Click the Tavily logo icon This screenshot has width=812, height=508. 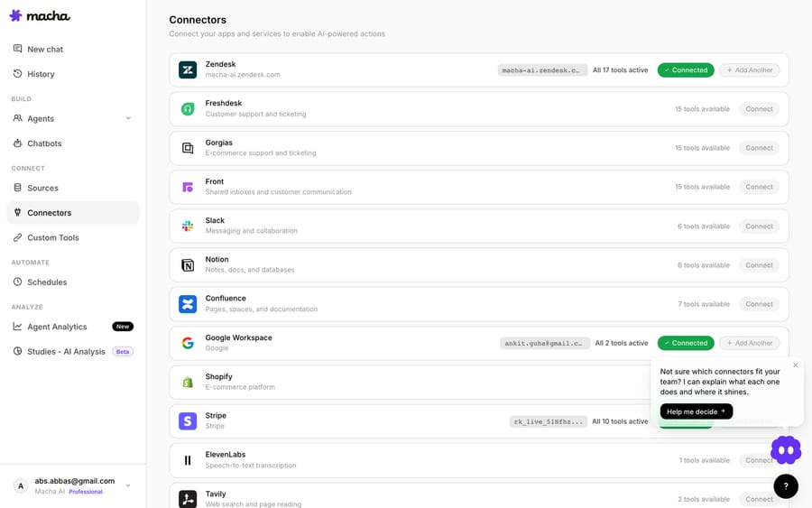[188, 499]
